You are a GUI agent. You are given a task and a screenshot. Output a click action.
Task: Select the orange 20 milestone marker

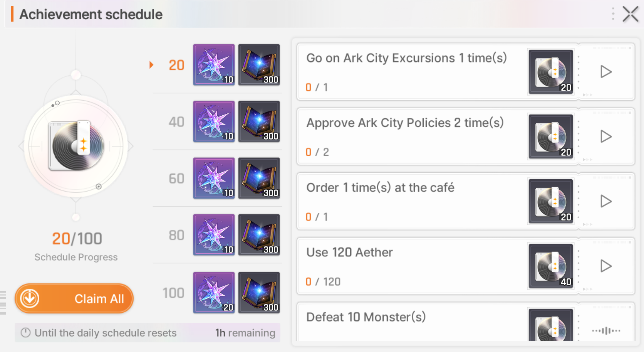click(x=176, y=65)
